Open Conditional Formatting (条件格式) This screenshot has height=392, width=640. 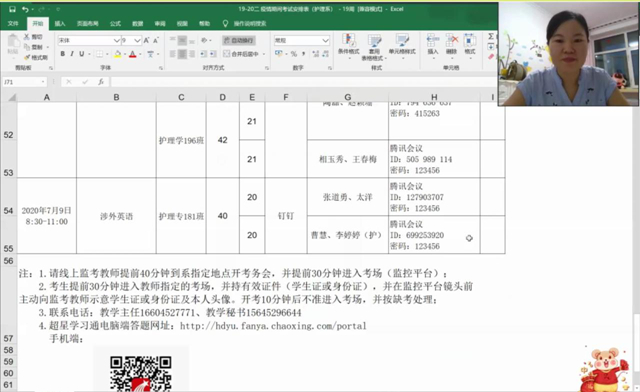pos(349,46)
